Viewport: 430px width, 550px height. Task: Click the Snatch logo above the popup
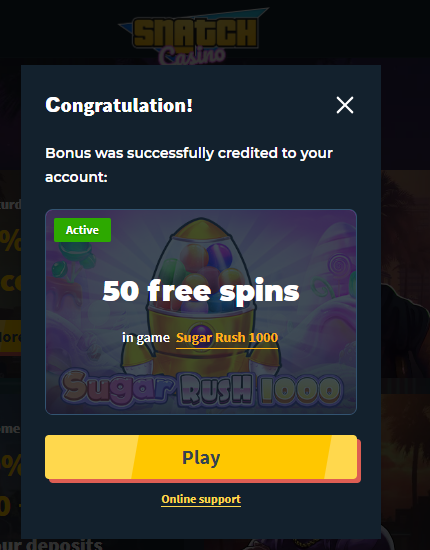(195, 33)
